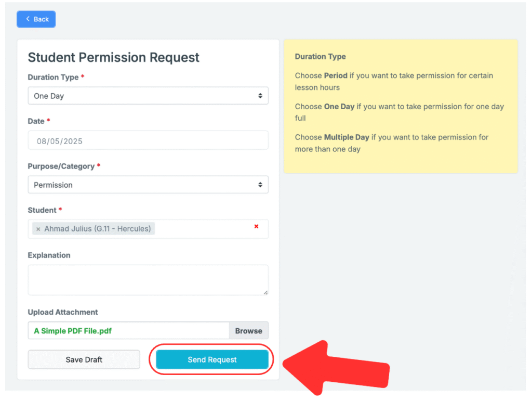Click the Student Permission Request heading

pos(113,57)
